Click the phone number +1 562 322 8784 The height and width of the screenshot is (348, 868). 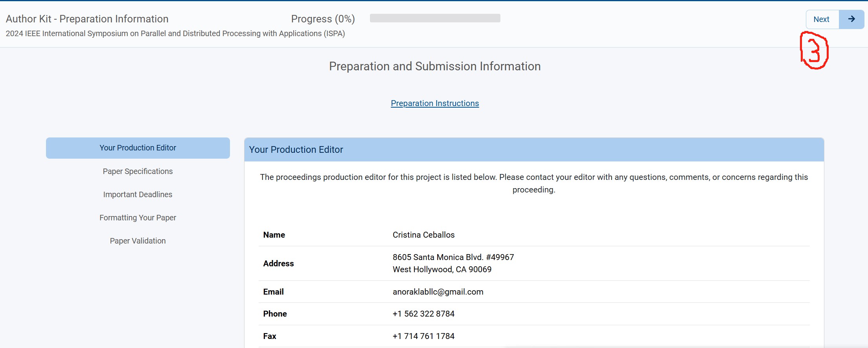pos(423,314)
